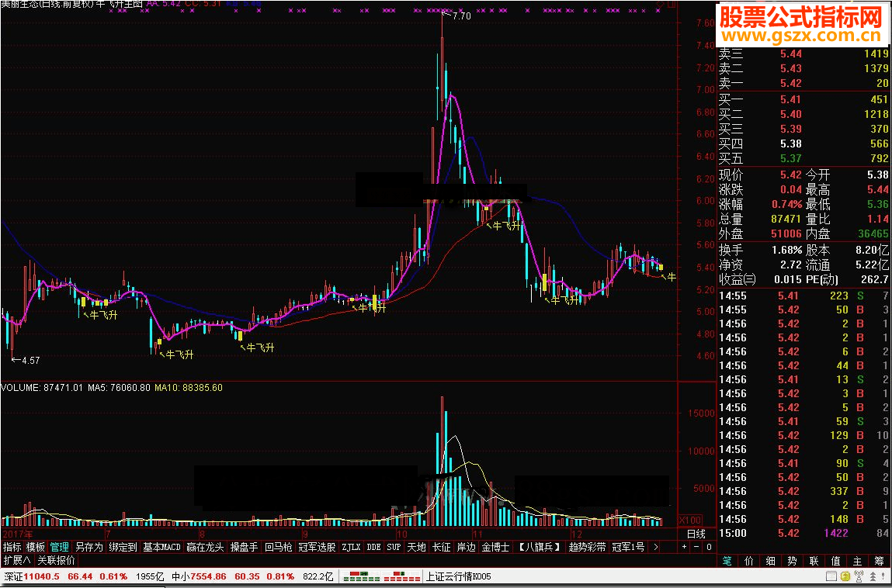Switch to the 冠军选股 indicator tab
The height and width of the screenshot is (588, 892).
pyautogui.click(x=317, y=547)
